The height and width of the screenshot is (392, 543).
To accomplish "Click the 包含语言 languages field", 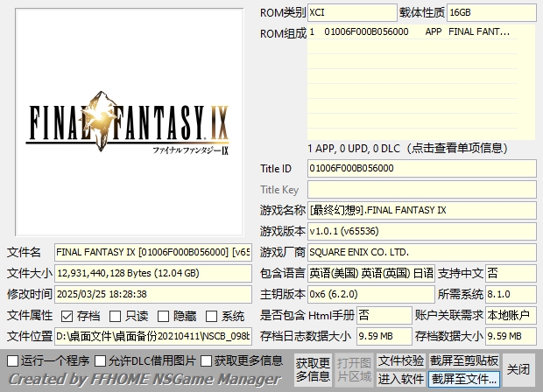I will pos(370,273).
